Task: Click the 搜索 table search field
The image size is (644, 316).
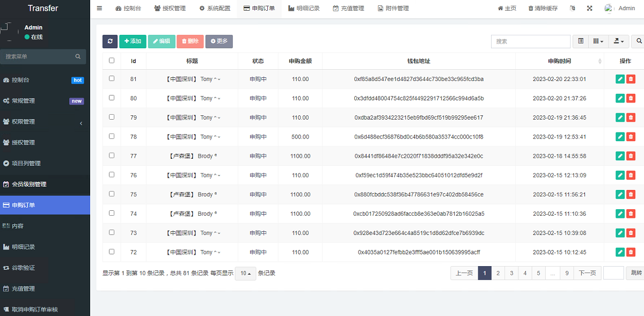Action: pyautogui.click(x=530, y=41)
